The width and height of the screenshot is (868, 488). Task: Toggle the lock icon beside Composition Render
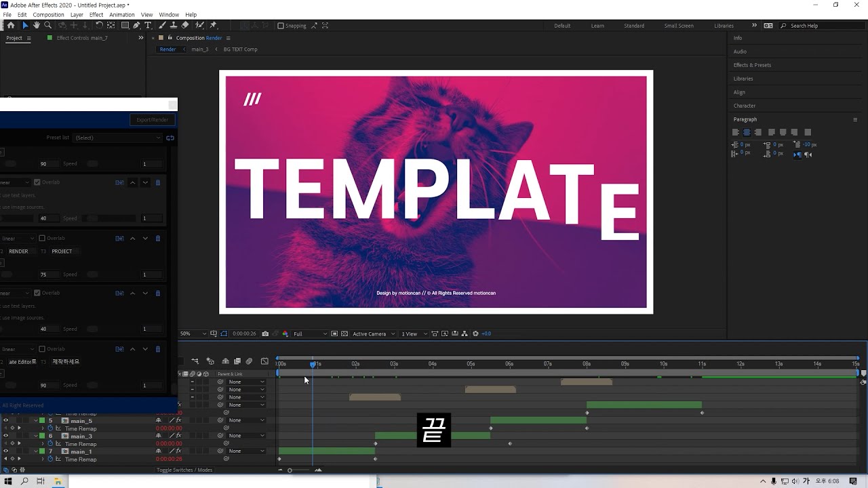(170, 38)
